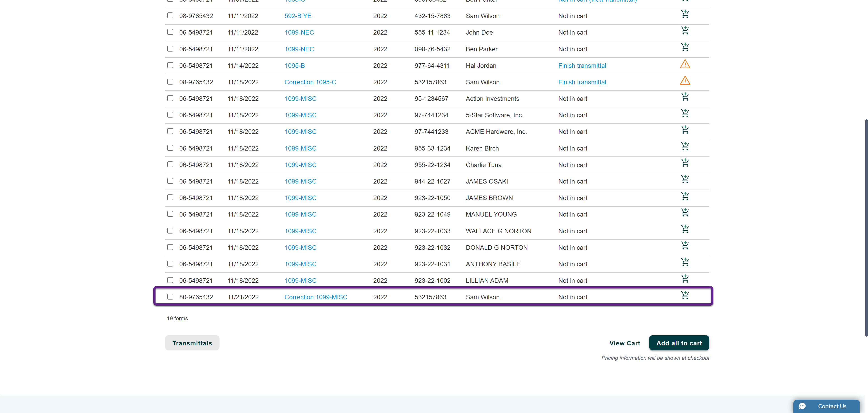The height and width of the screenshot is (413, 868).
Task: Open View Cart link
Action: click(x=624, y=343)
